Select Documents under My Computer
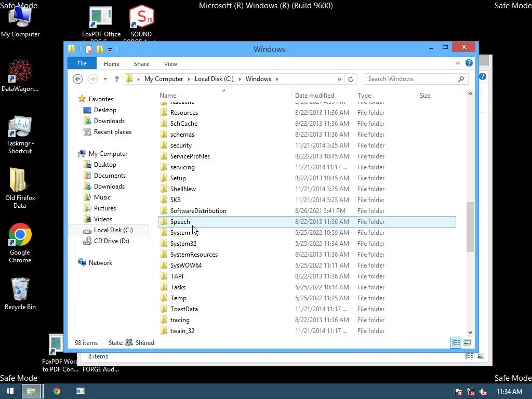The image size is (532, 399). (110, 176)
